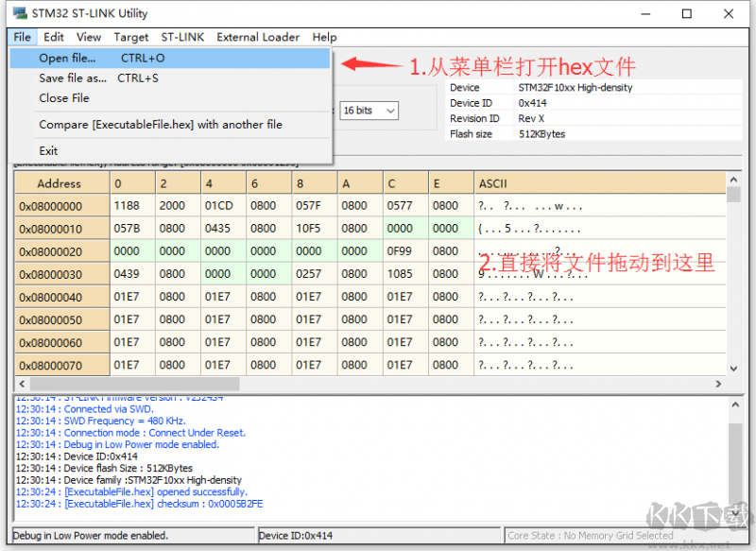Open the Help menu
Viewport: 756px width, 551px height.
click(325, 37)
